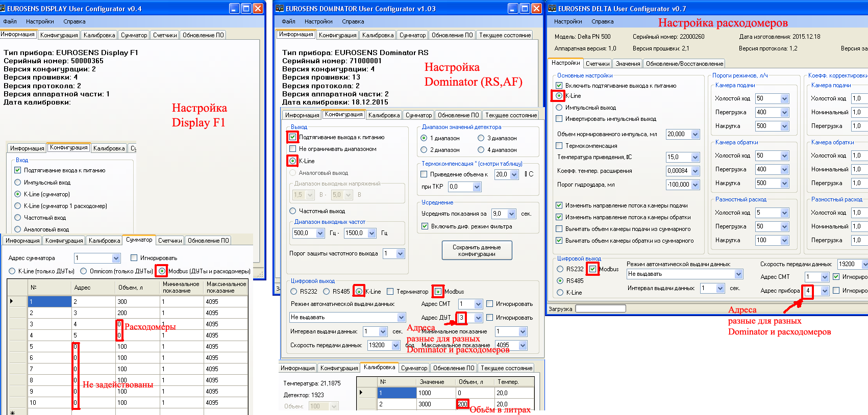Toggle Изменить направление потока камеры обратки

tap(559, 217)
